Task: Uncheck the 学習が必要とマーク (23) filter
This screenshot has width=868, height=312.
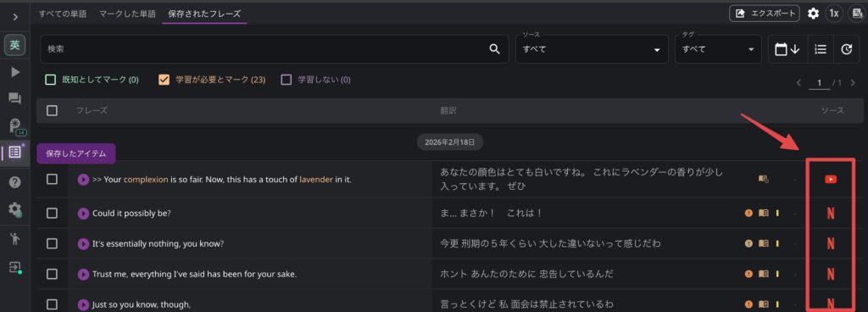Action: [164, 80]
